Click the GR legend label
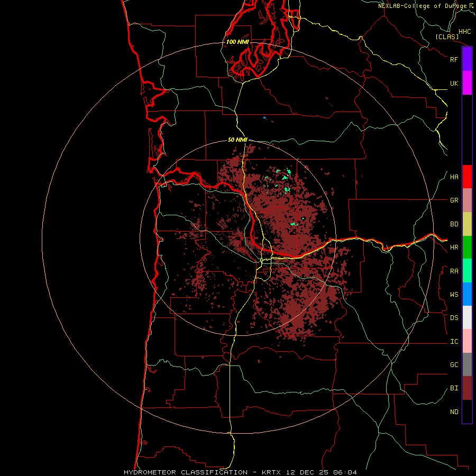The height and width of the screenshot is (476, 476). pos(454,200)
